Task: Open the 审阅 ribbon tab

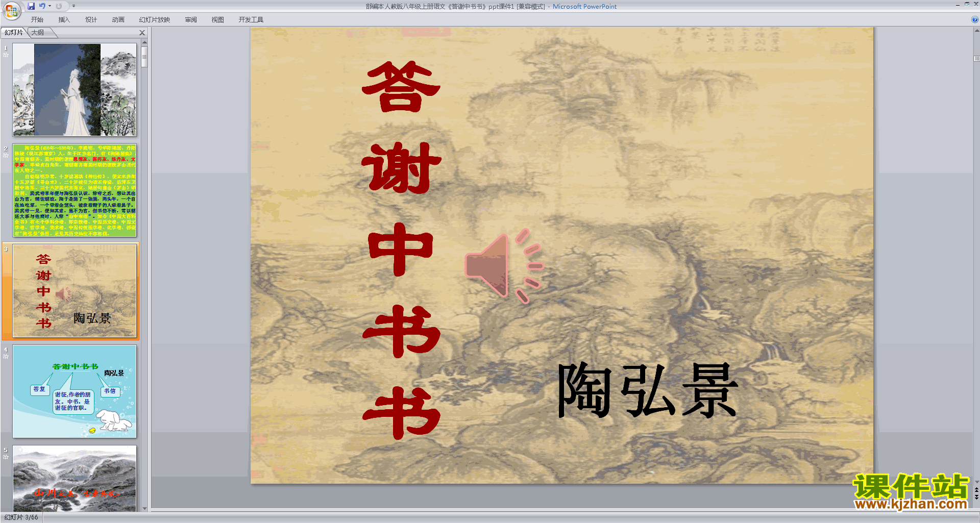Action: pos(191,20)
